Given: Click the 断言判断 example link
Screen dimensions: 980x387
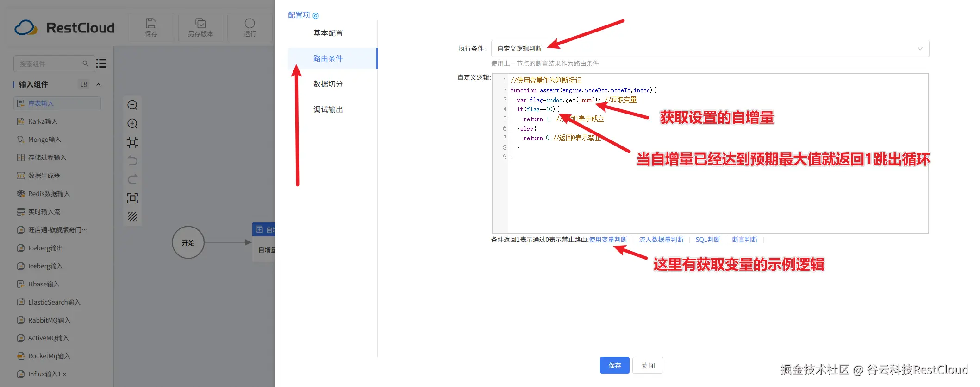Looking at the screenshot, I should click(744, 240).
